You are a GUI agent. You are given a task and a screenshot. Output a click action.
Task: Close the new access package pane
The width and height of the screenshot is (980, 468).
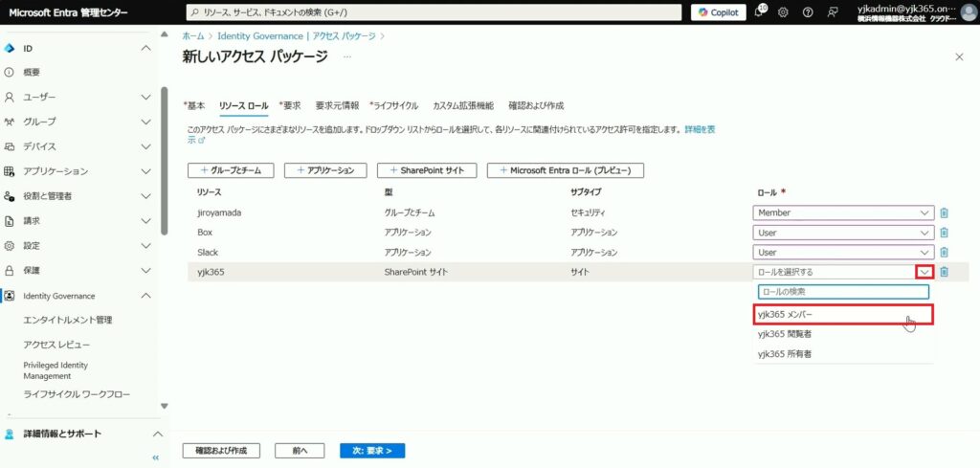(959, 56)
